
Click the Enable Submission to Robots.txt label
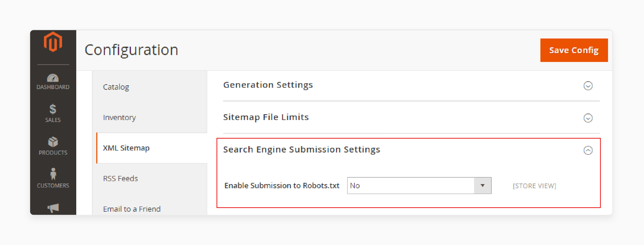click(x=282, y=186)
